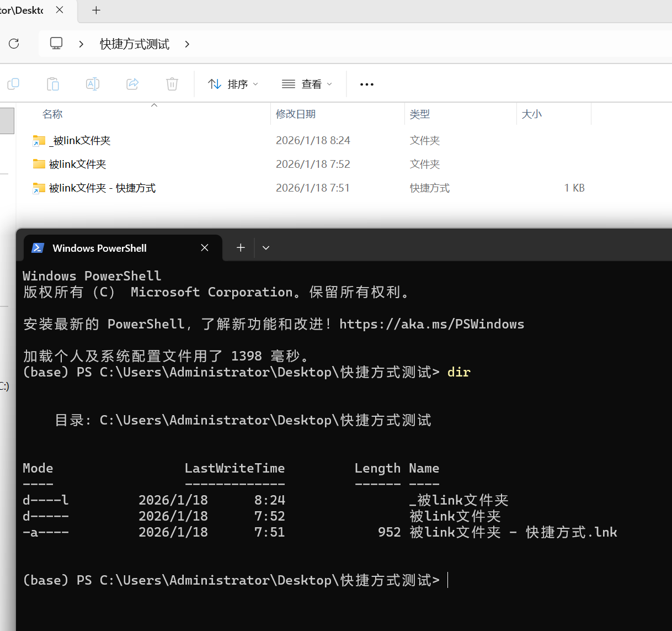672x631 pixels.
Task: Sort by the 大小 column header
Action: 532,114
